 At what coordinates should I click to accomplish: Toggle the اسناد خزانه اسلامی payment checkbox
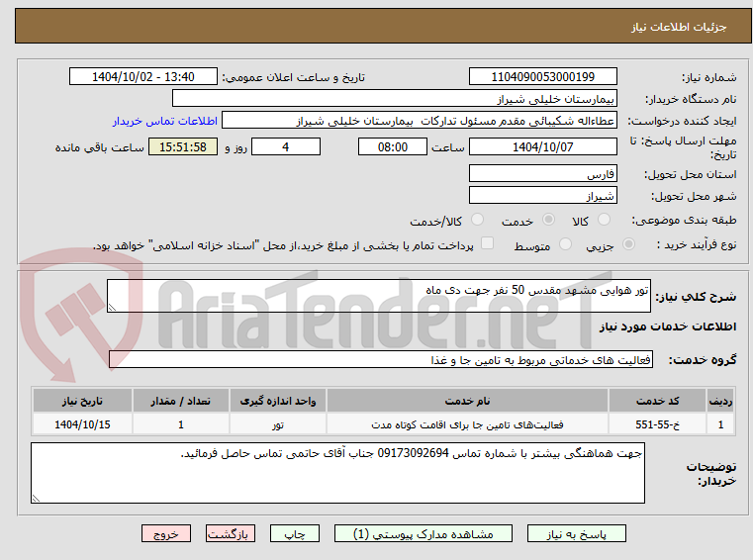click(x=487, y=243)
